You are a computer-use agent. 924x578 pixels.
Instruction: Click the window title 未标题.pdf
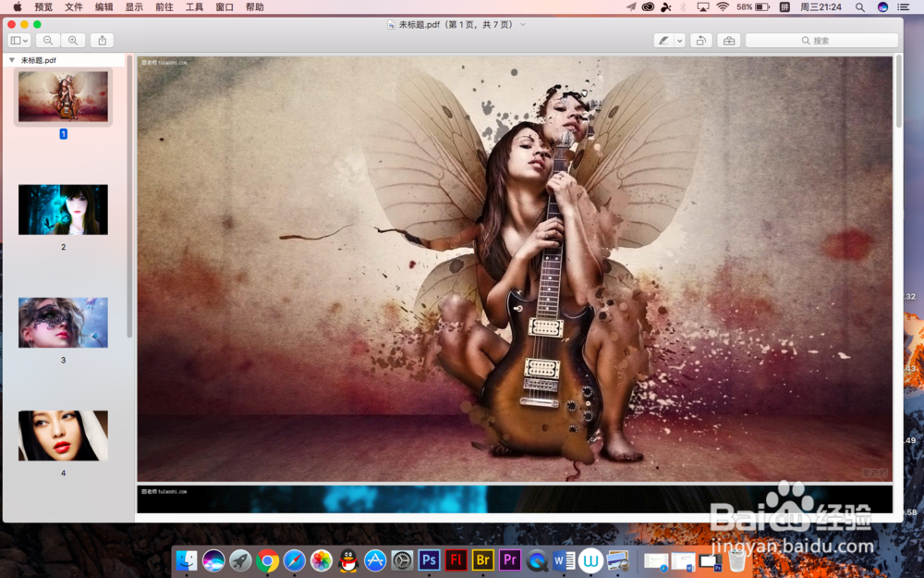click(419, 25)
